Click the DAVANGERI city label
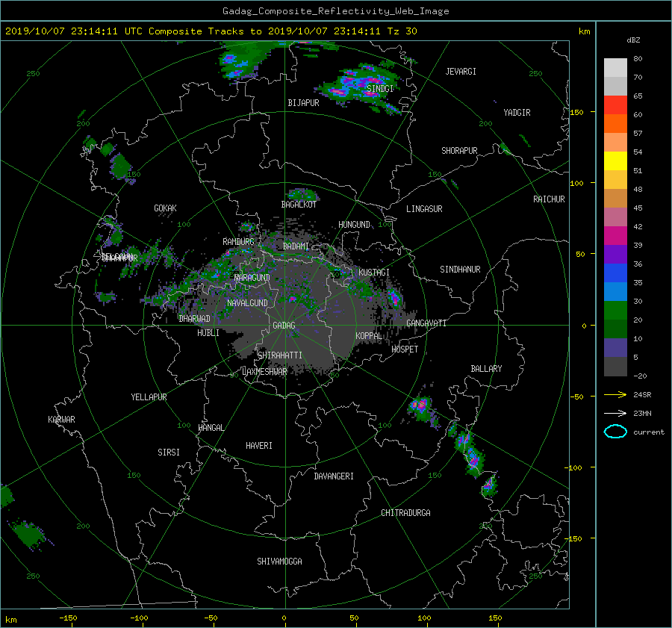The width and height of the screenshot is (672, 628). [334, 476]
